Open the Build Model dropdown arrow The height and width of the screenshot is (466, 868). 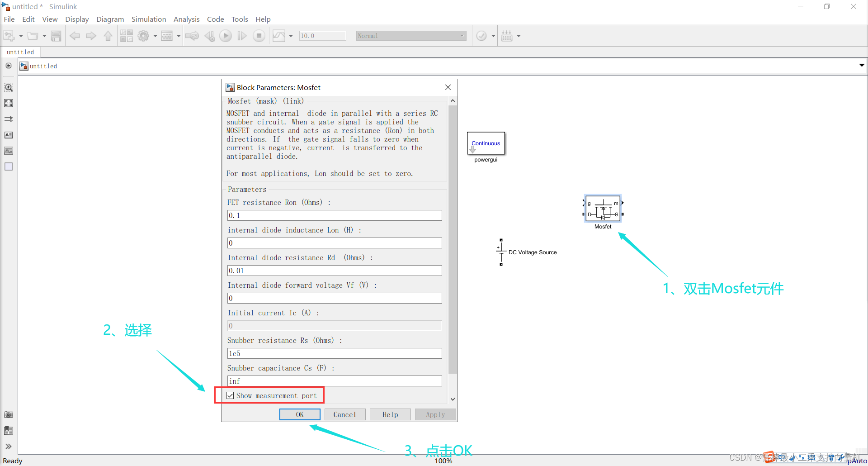(x=519, y=36)
